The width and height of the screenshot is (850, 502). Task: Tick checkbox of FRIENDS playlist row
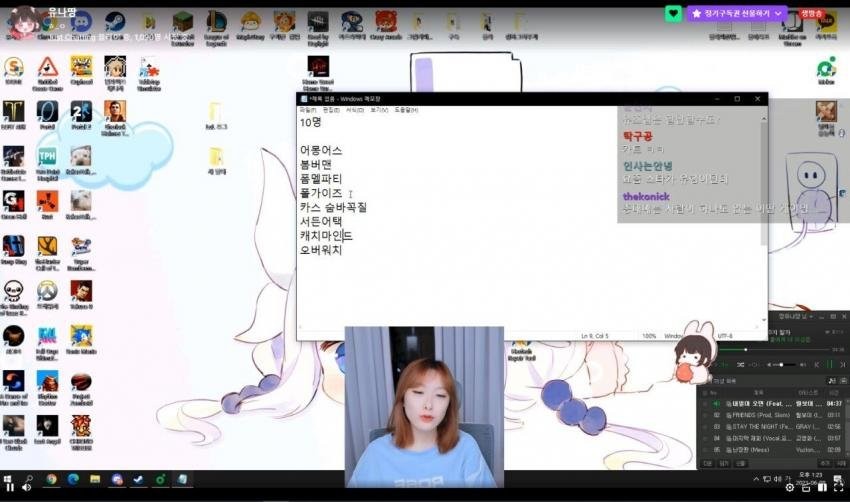705,415
